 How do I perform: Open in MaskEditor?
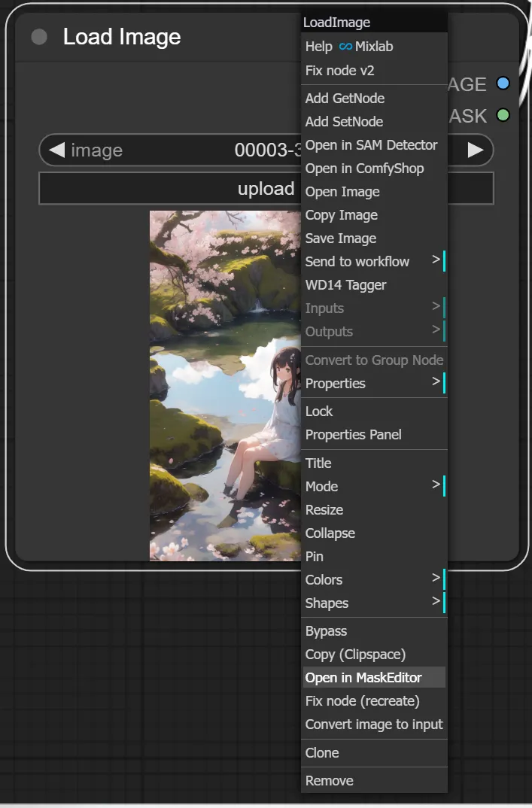point(374,678)
